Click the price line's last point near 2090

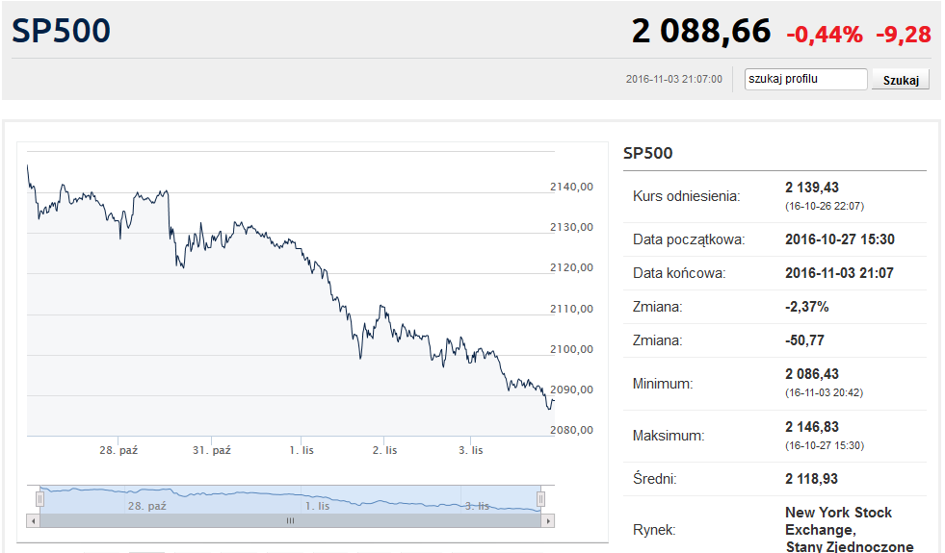click(553, 401)
